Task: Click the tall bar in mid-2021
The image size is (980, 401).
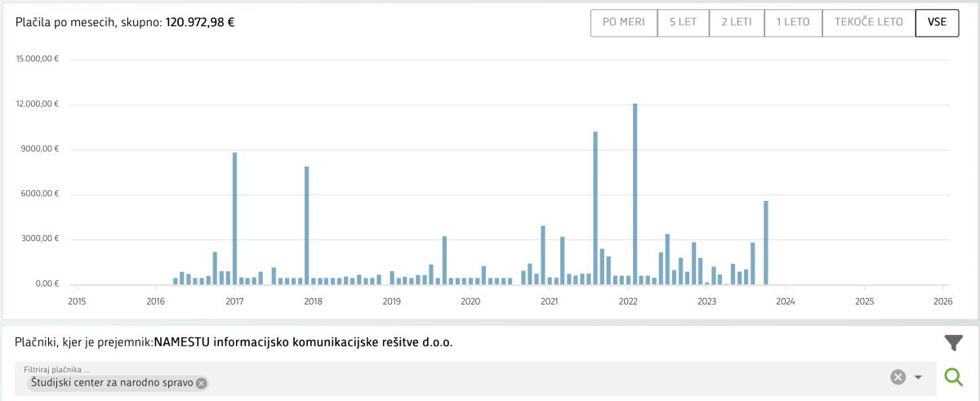Action: coord(595,208)
